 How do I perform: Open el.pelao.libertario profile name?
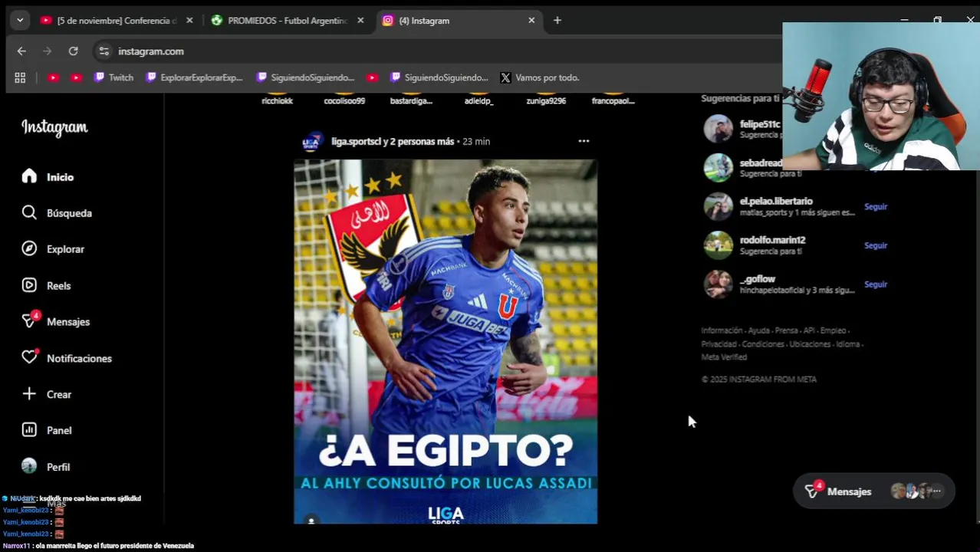(x=776, y=201)
